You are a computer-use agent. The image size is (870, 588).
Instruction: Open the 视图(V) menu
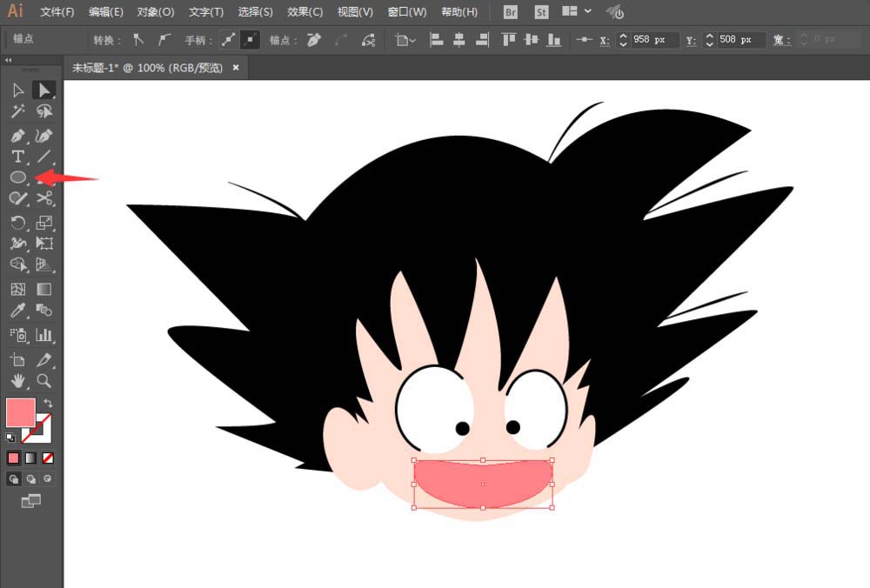point(355,11)
